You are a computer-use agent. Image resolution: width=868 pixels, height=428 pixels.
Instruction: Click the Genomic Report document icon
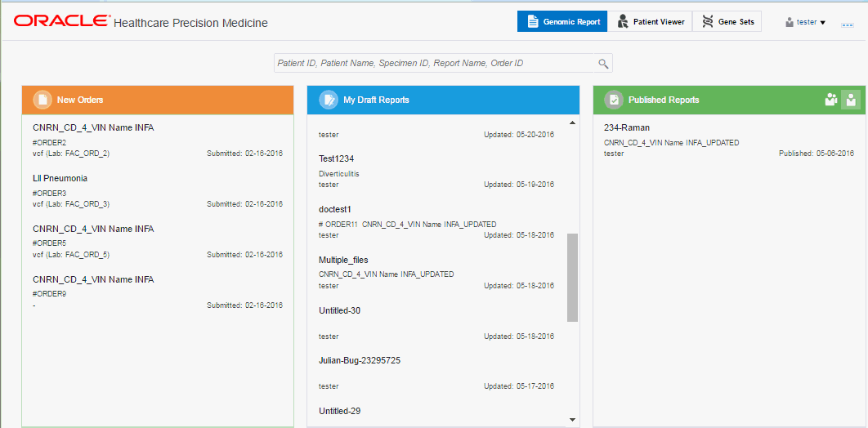[533, 21]
